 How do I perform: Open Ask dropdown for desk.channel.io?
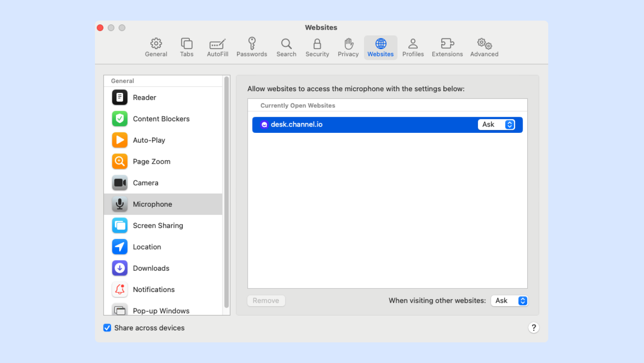click(497, 125)
